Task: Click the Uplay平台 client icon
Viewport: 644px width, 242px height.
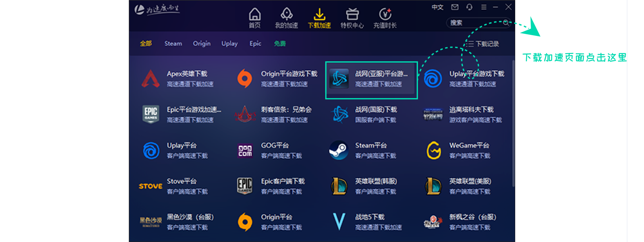Action: click(x=151, y=150)
